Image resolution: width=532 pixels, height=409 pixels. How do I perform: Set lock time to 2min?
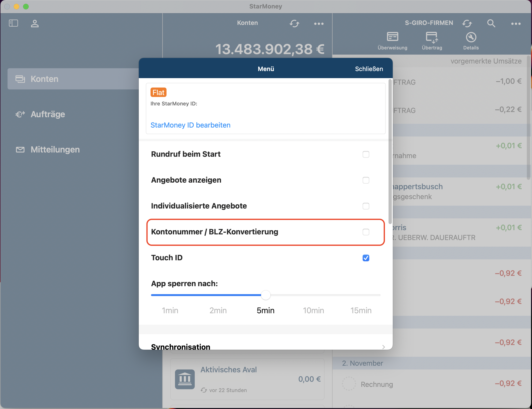point(218,310)
